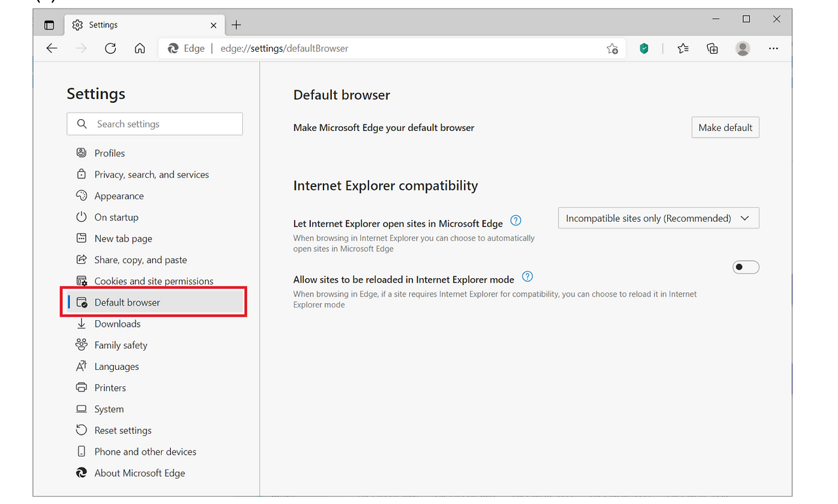Add this page to favorites star
Viewport: 838px width, 504px height.
612,48
